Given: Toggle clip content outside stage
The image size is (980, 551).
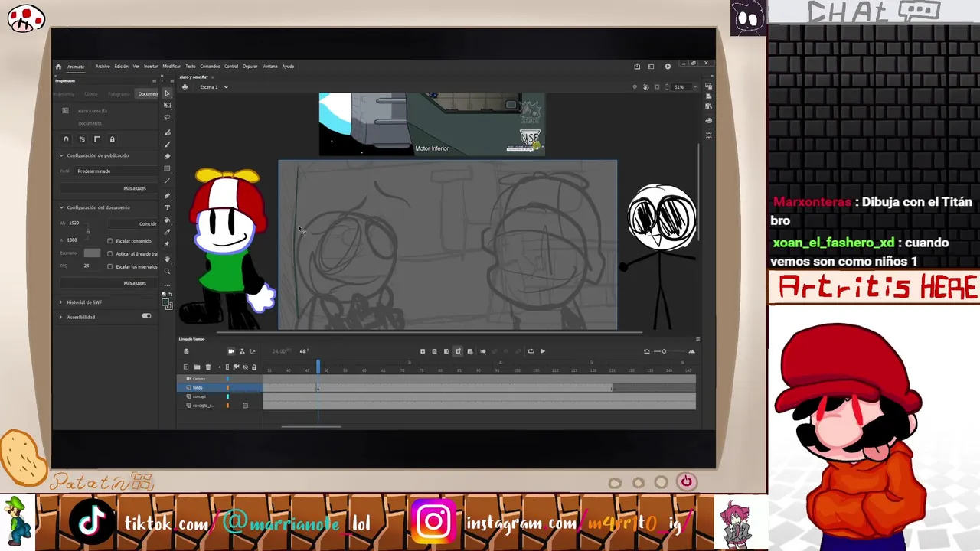Looking at the screenshot, I should (658, 87).
